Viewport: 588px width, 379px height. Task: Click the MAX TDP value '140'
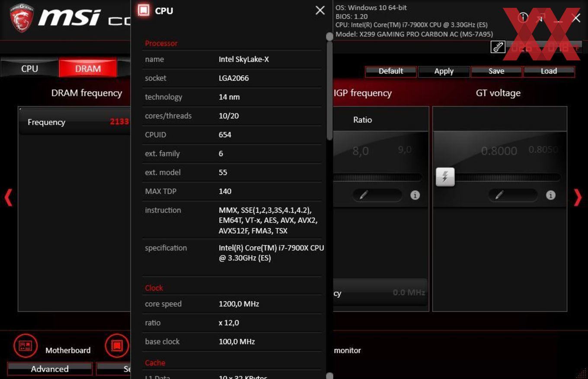225,191
